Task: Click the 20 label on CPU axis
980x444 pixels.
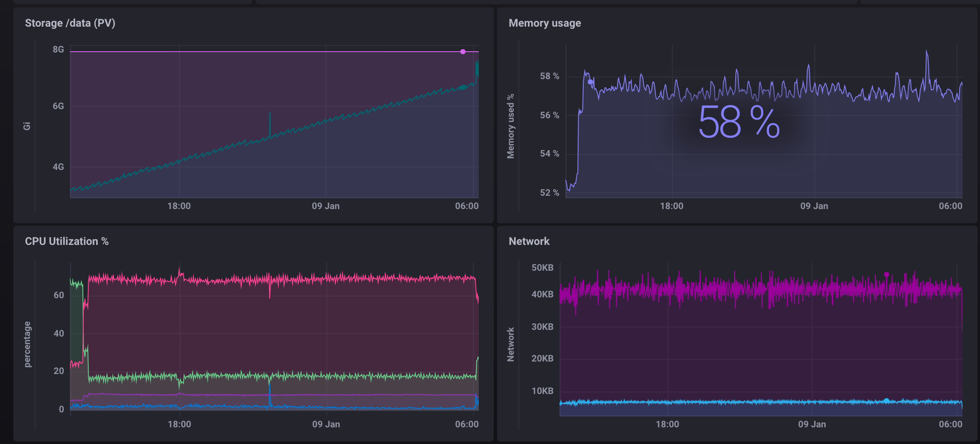Action: pos(59,371)
